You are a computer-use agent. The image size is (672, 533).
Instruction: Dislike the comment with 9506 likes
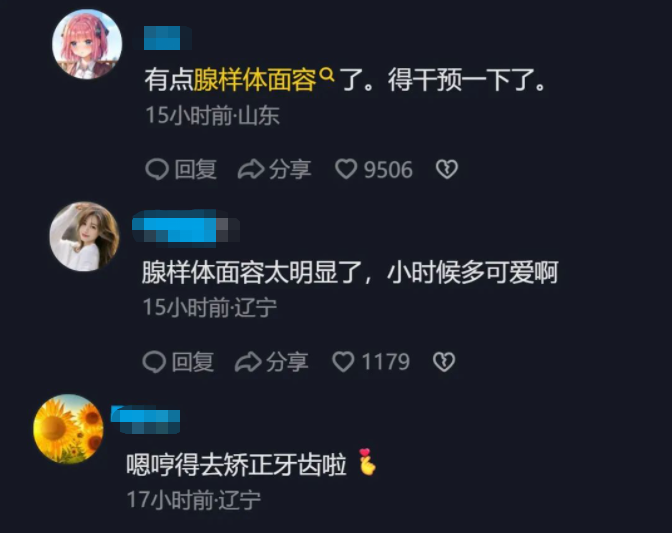[x=447, y=169]
